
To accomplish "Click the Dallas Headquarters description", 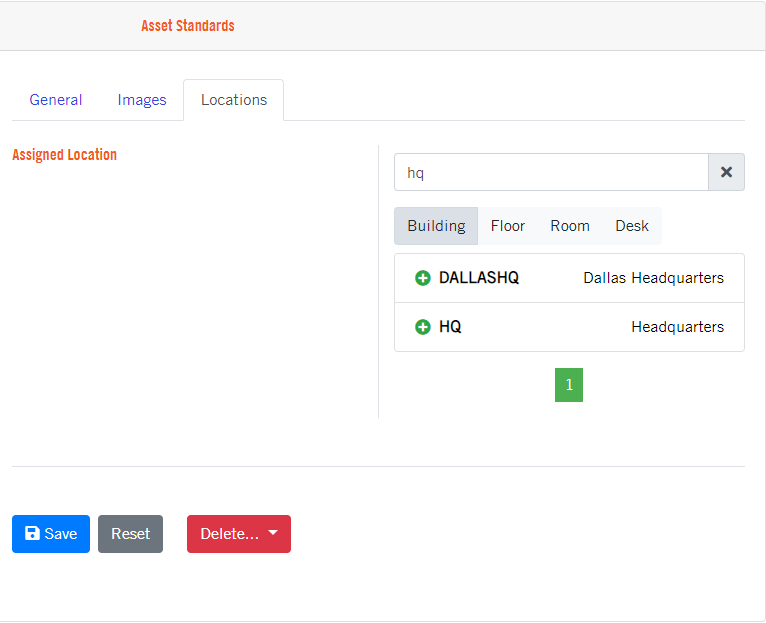I will click(654, 278).
